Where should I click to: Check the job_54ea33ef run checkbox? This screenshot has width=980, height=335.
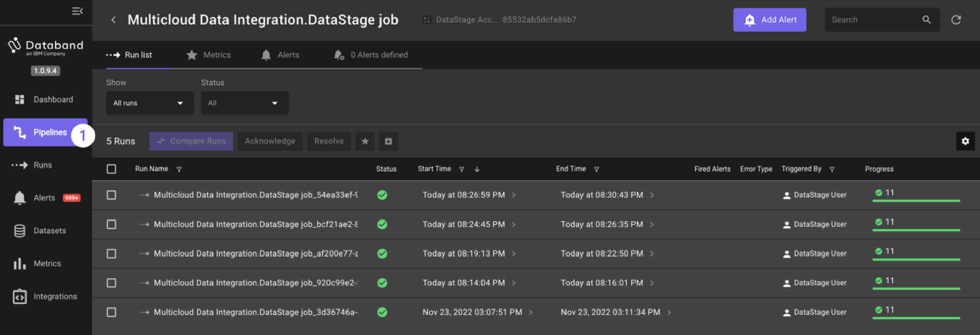coord(111,195)
